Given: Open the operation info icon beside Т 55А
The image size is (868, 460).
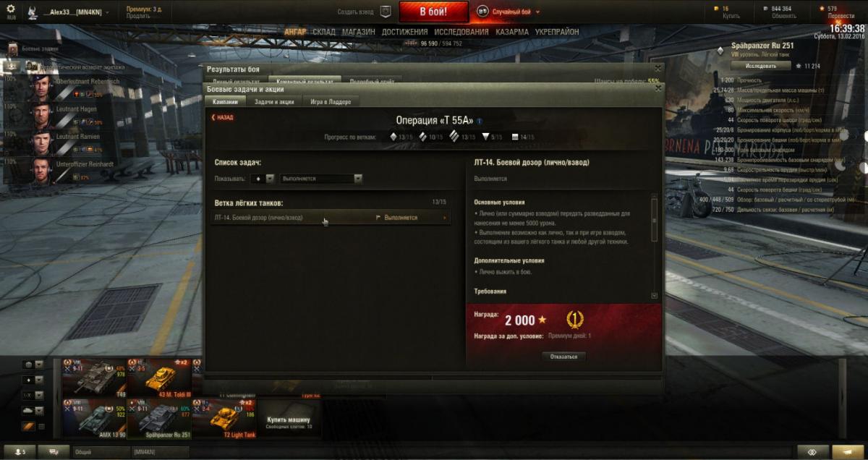Looking at the screenshot, I should [480, 121].
